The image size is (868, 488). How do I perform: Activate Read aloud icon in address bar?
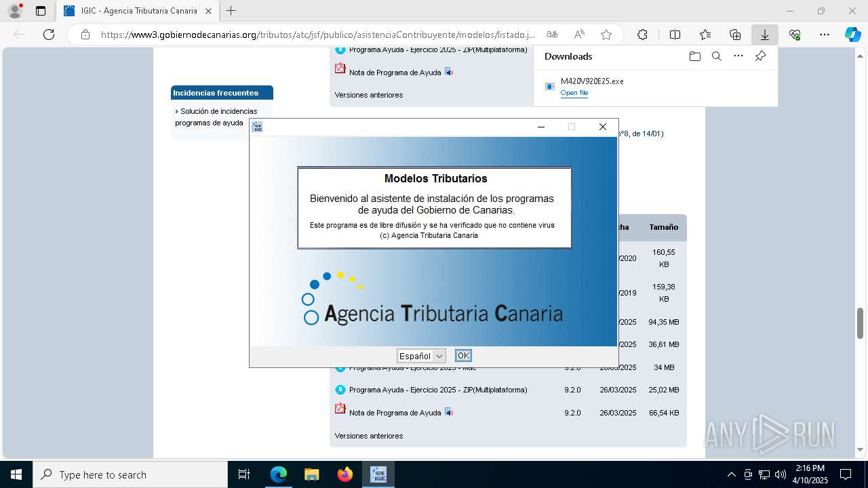[x=579, y=35]
